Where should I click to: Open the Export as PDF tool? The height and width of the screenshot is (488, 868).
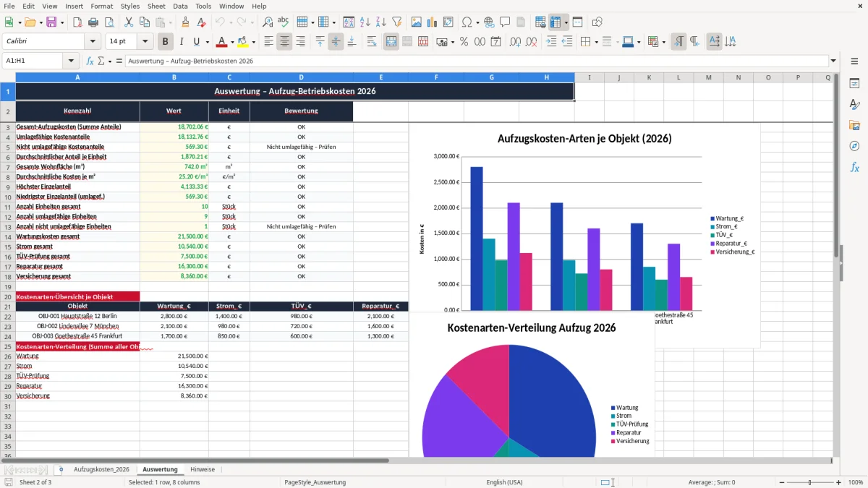click(x=77, y=22)
